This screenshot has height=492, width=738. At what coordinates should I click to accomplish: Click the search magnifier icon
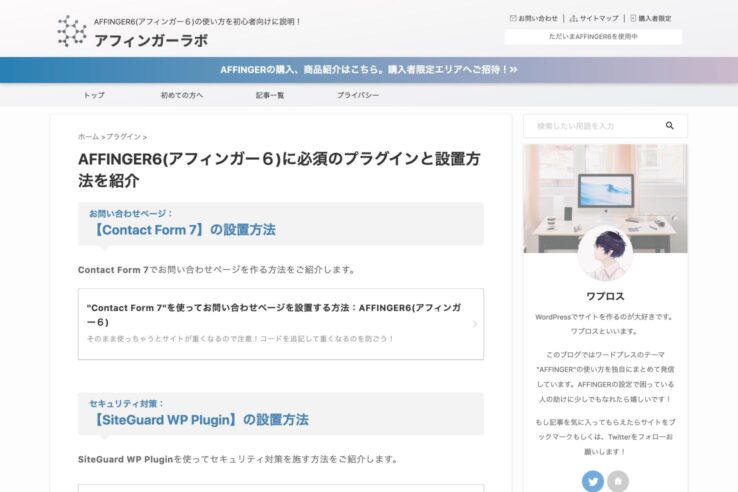click(x=669, y=126)
